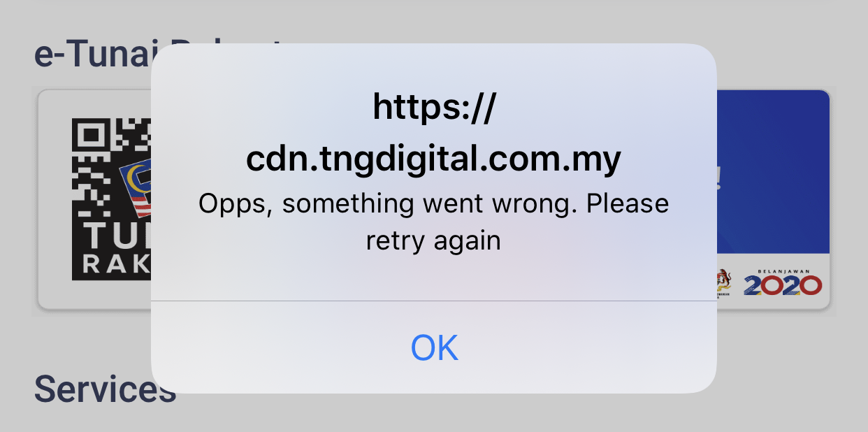Click the "retry again" line in alert
868x432 pixels.
click(x=433, y=241)
